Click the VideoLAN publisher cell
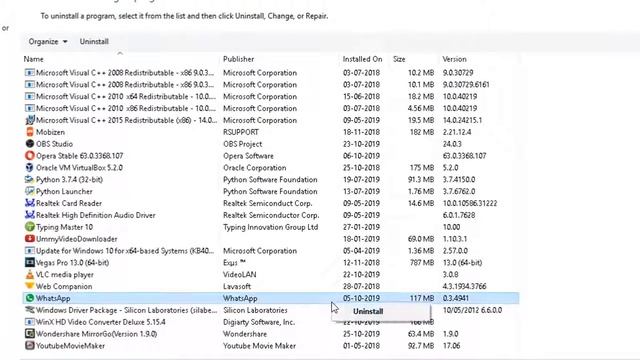 (240, 274)
